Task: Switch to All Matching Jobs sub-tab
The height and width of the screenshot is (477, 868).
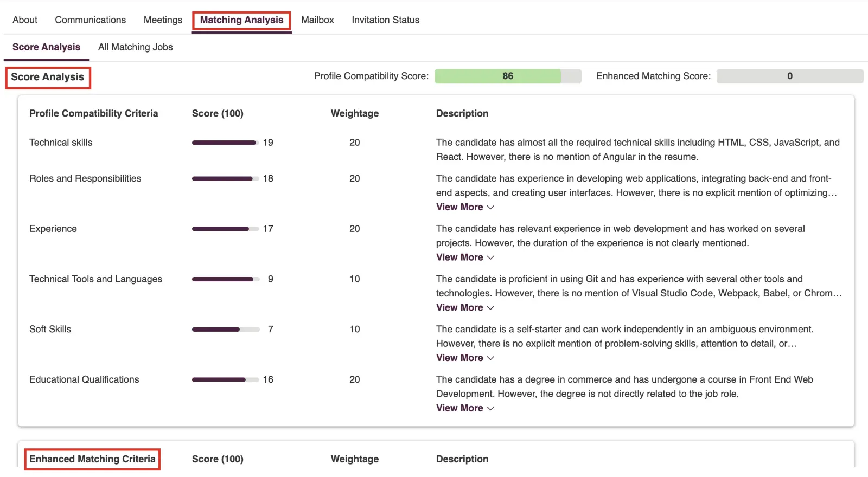Action: (136, 47)
